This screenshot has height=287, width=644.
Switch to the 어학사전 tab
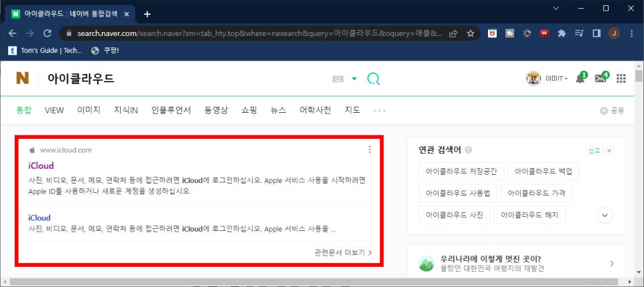coord(315,110)
